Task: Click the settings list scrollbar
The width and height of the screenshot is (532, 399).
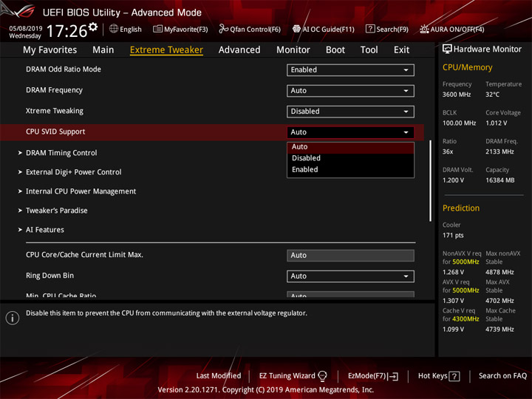Action: point(430,181)
